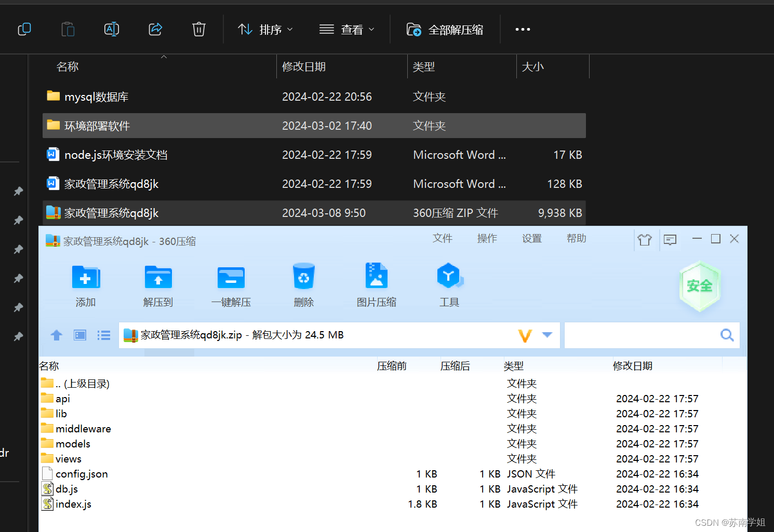The width and height of the screenshot is (774, 532).
Task: Expand the archive path history dropdown
Action: [547, 335]
